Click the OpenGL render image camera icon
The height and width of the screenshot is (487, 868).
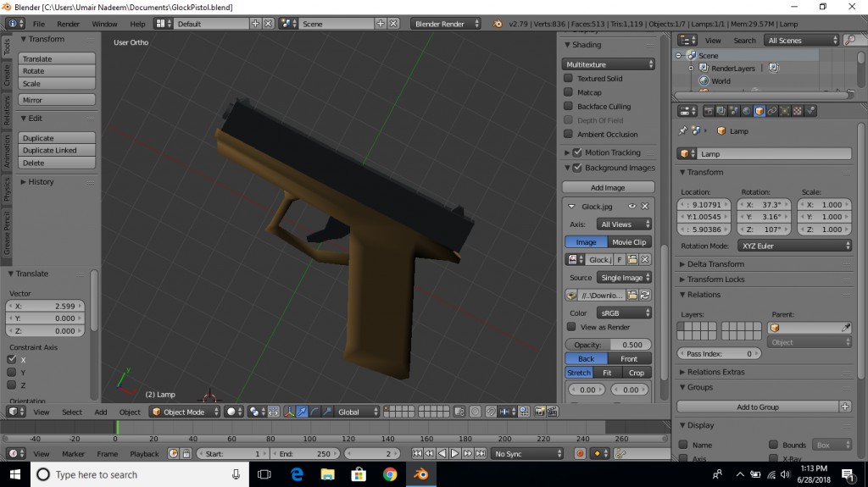539,412
